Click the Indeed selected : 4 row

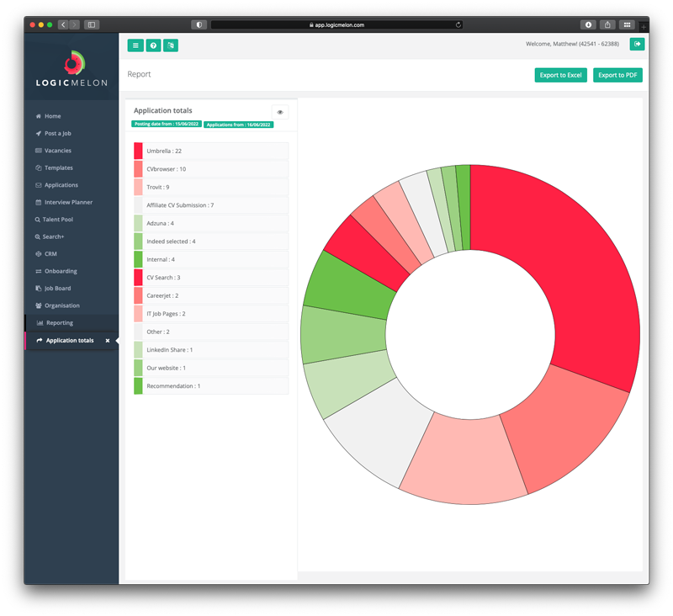211,242
